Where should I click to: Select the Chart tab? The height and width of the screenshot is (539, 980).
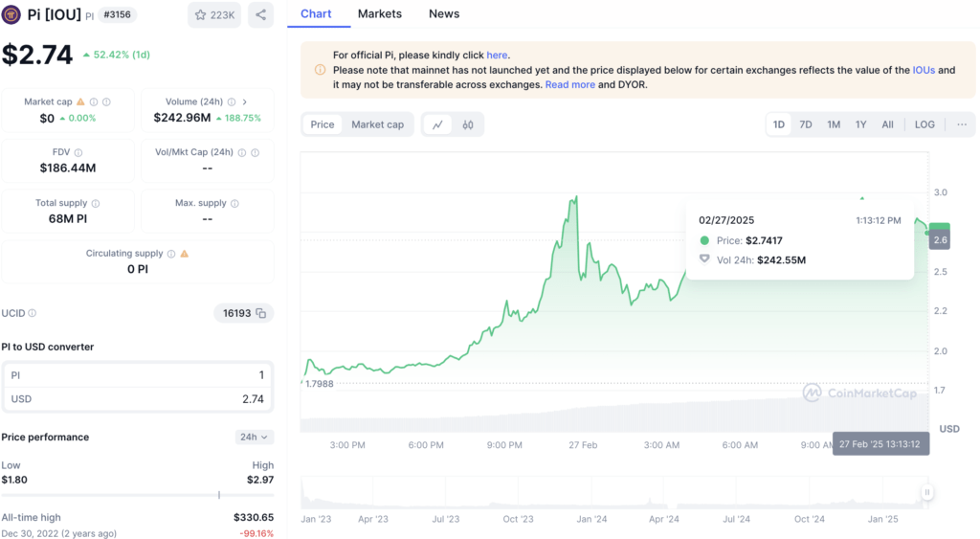316,13
